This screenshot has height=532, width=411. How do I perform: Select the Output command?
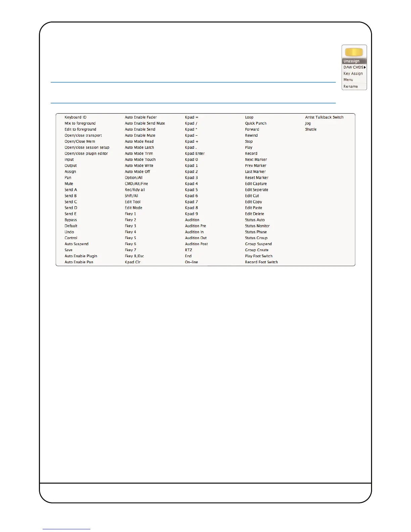[x=71, y=166]
